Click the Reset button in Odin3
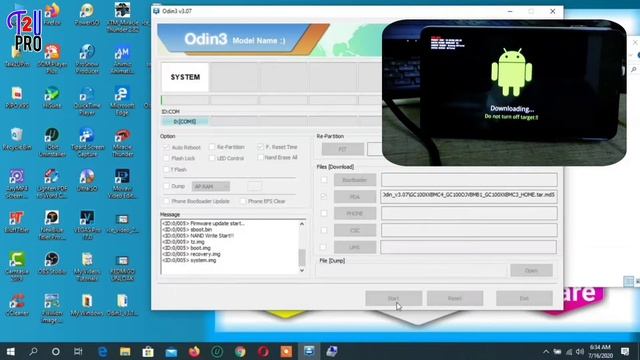This screenshot has height=360, width=640. point(455,298)
